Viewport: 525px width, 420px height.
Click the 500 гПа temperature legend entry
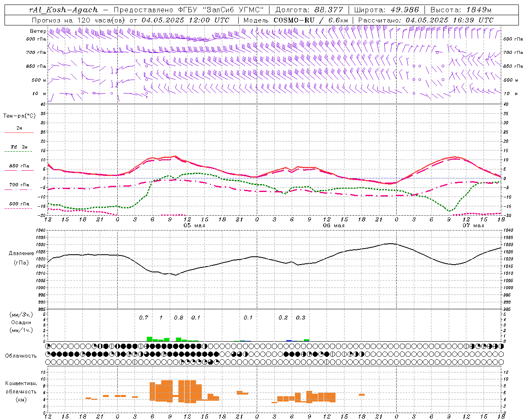pyautogui.click(x=19, y=204)
